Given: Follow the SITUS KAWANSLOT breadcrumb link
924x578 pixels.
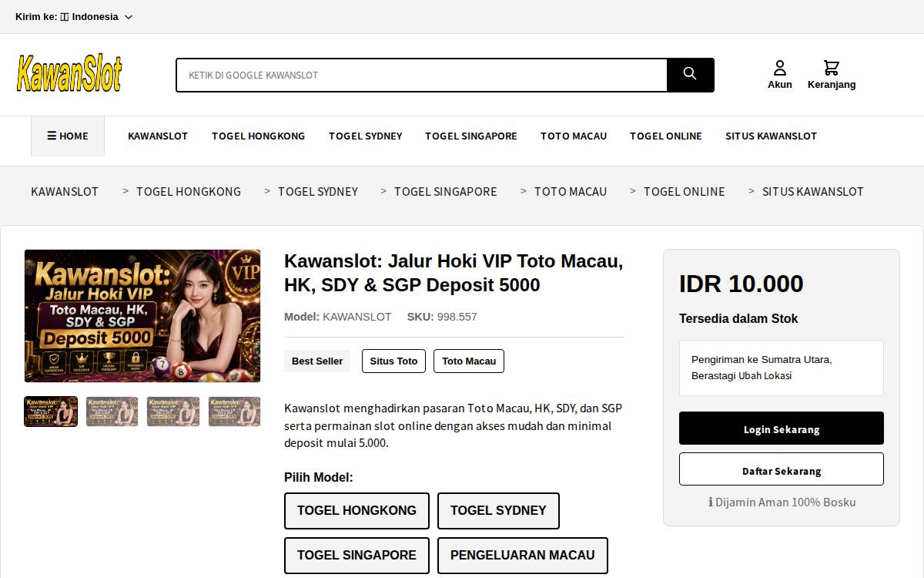Looking at the screenshot, I should [x=813, y=191].
